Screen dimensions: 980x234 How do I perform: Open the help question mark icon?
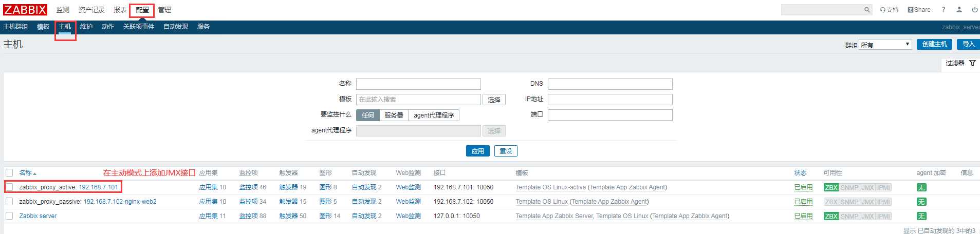(x=943, y=10)
